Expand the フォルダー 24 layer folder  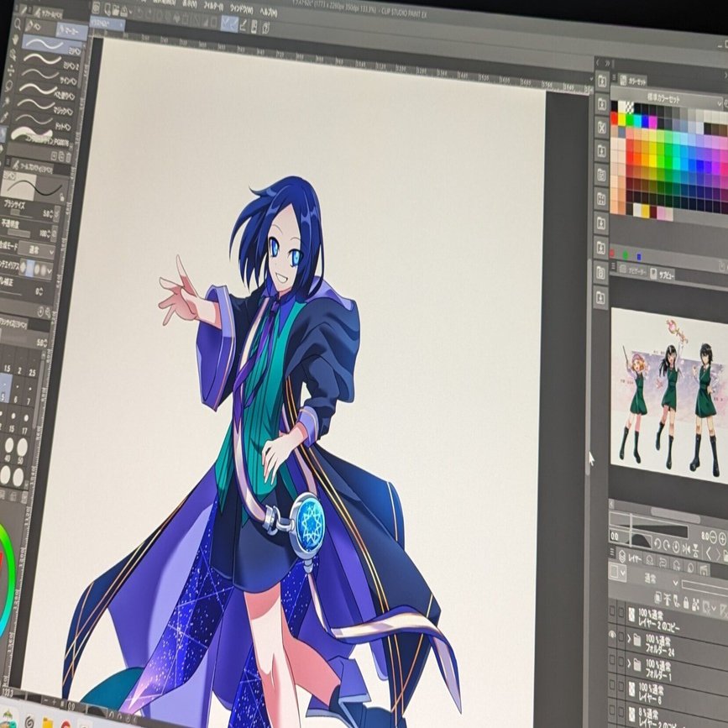click(629, 639)
